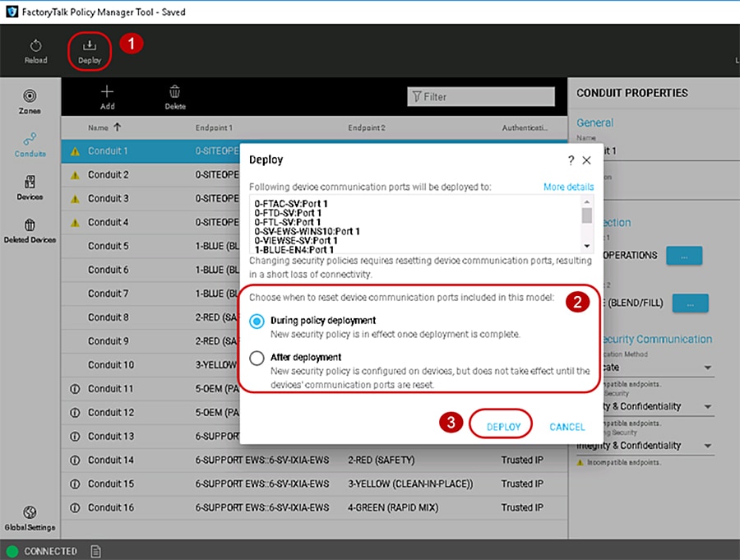This screenshot has height=560, width=740.
Task: Click 4-GREEN (RAPID MIX) in Conduit 16 row
Action: click(x=393, y=507)
